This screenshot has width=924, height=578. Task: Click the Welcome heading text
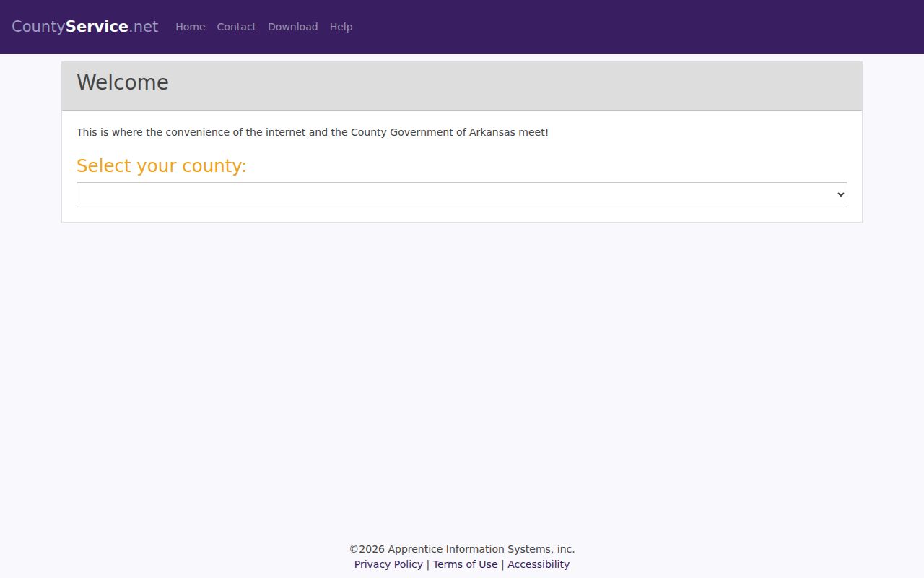[123, 82]
